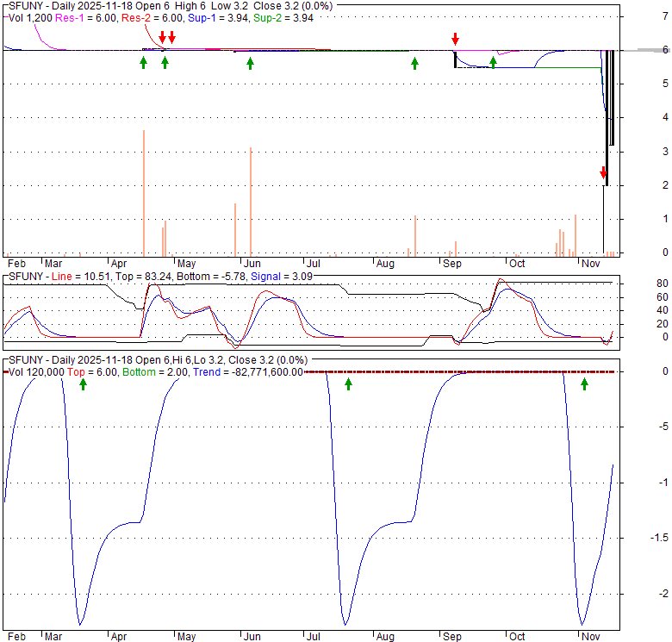672x642 pixels.
Task: Click the red down arrow in November
Action: [x=603, y=174]
